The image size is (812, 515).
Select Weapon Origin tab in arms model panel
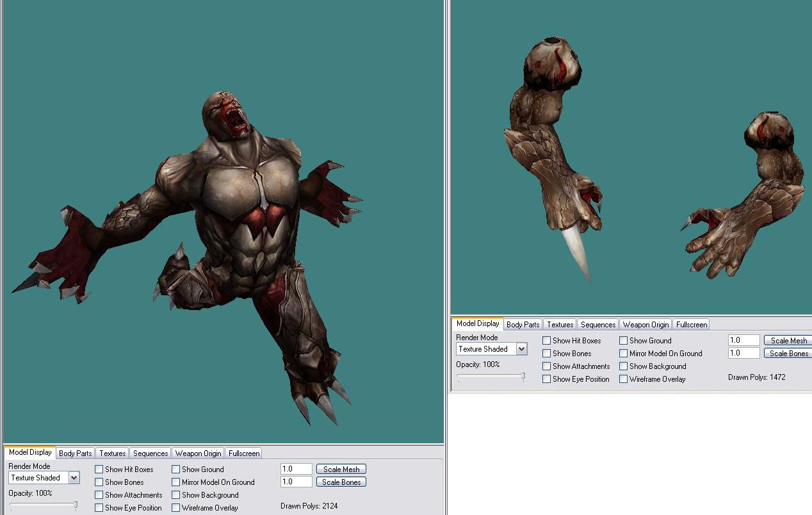[x=646, y=325]
